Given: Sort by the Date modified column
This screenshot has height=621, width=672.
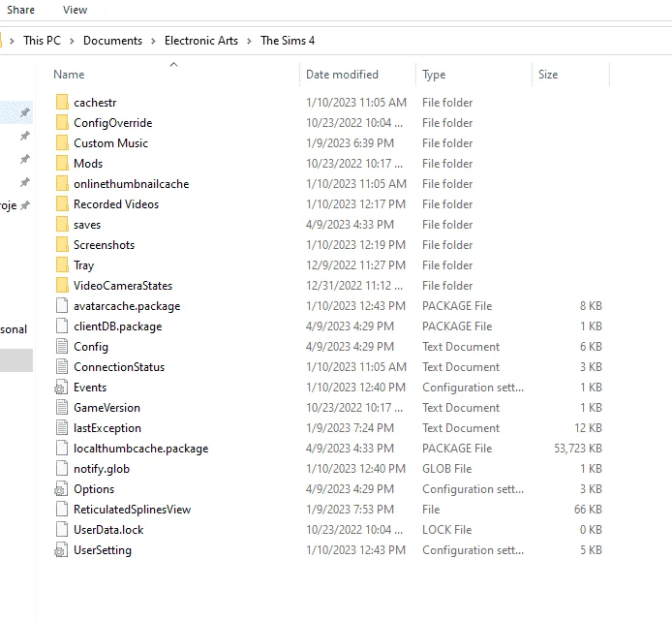Looking at the screenshot, I should (x=342, y=75).
